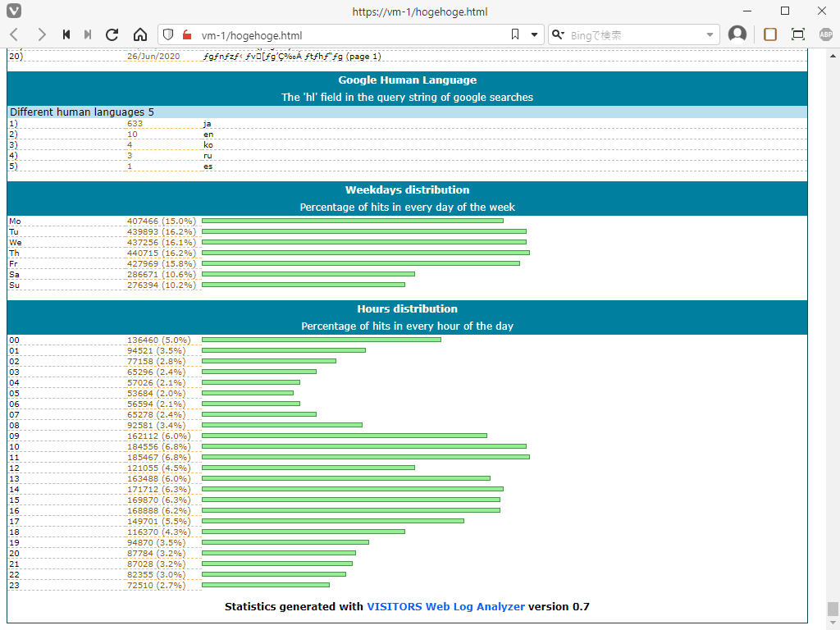Click the value 407466 (15.0%) for Monday
The width and height of the screenshot is (840, 630).
[x=162, y=221]
